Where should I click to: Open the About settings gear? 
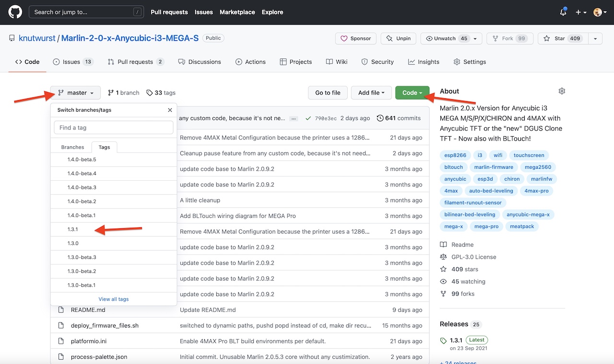click(562, 91)
